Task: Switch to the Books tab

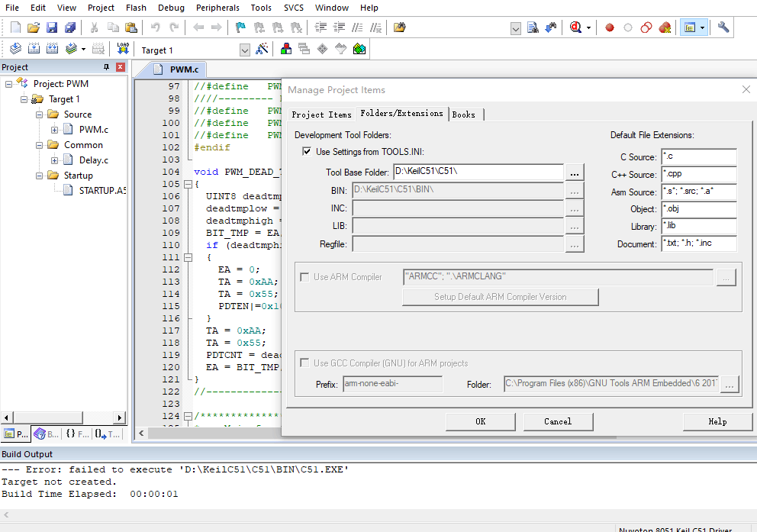Action: click(464, 114)
